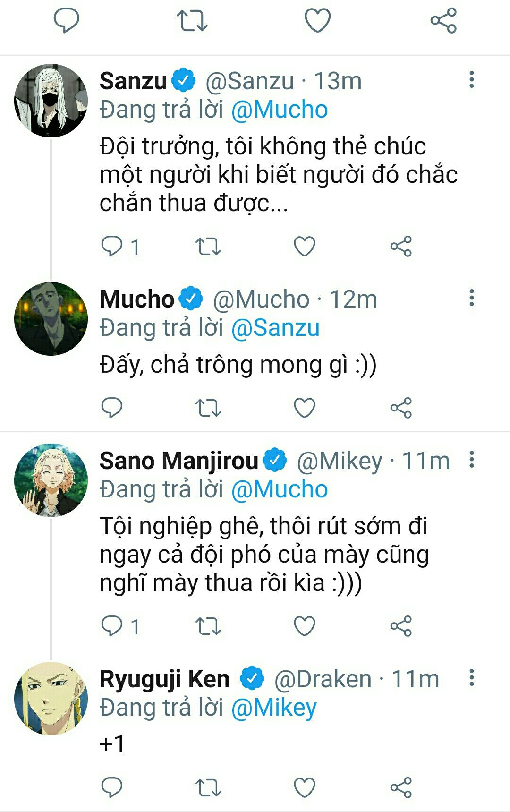Open more options on Ryuguji Ken's tweet

pos(471,677)
